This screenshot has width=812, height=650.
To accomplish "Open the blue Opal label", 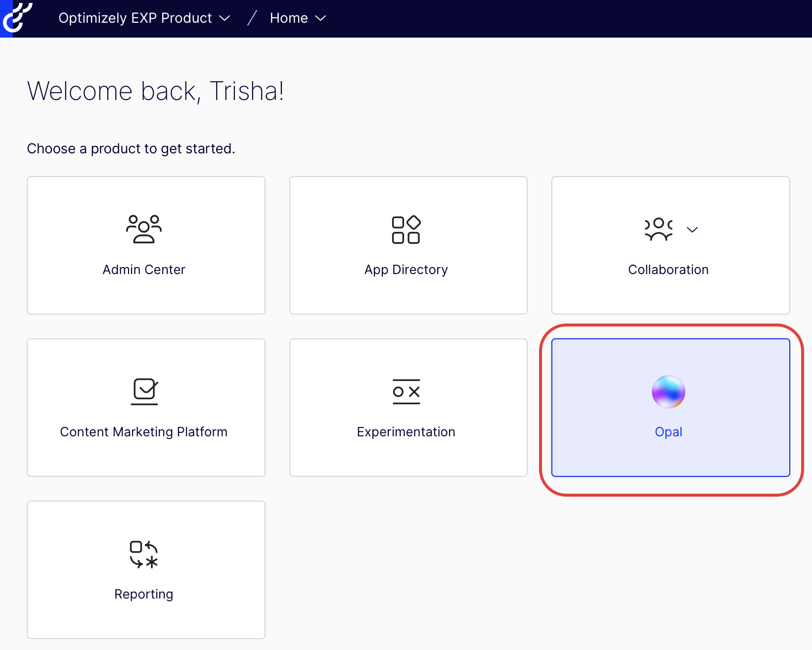I will pos(668,432).
